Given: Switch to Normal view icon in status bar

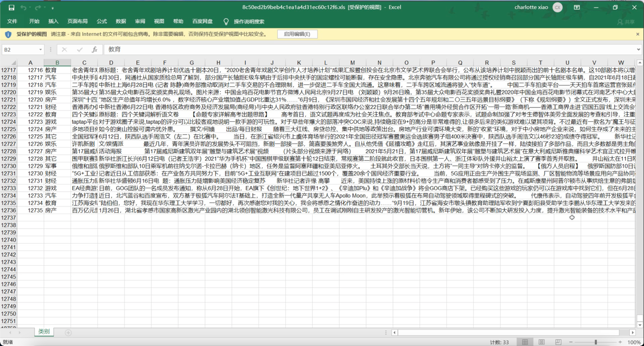Looking at the screenshot, I should point(525,342).
